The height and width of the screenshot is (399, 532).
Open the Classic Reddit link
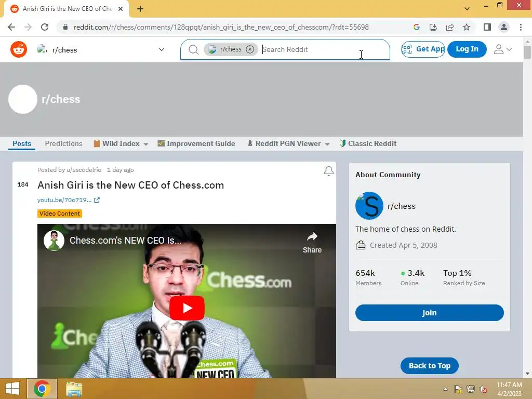(368, 143)
